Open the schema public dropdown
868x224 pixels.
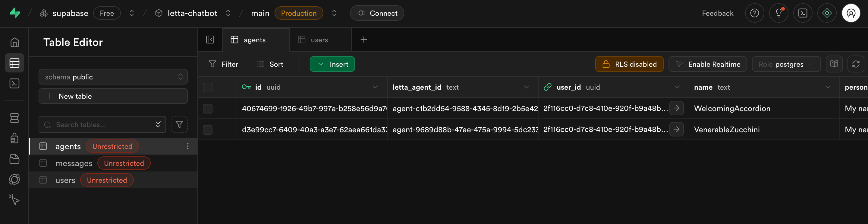point(113,77)
